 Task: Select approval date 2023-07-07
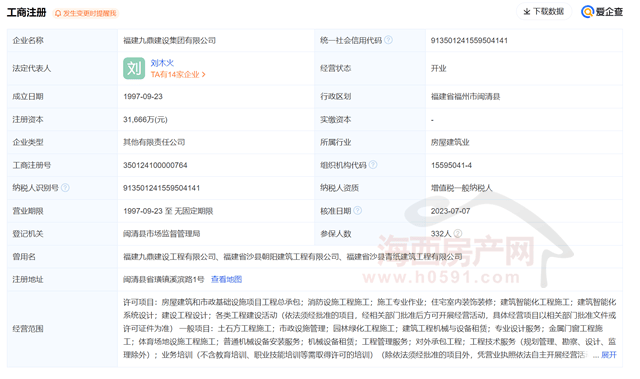(x=450, y=211)
